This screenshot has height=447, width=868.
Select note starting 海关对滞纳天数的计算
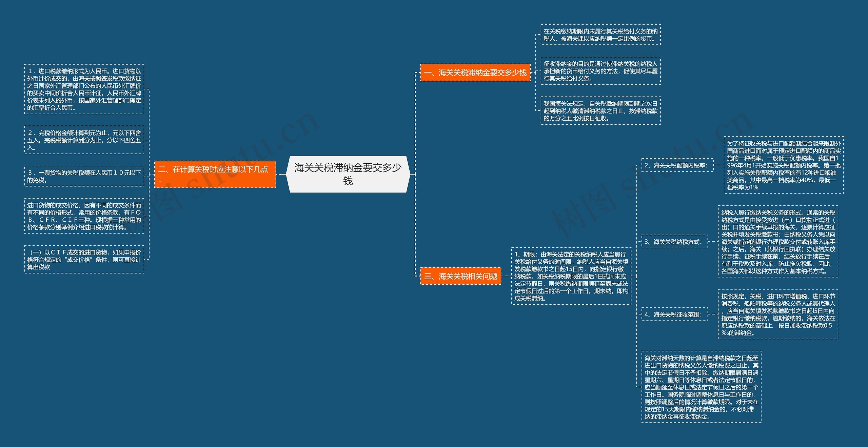(701, 387)
